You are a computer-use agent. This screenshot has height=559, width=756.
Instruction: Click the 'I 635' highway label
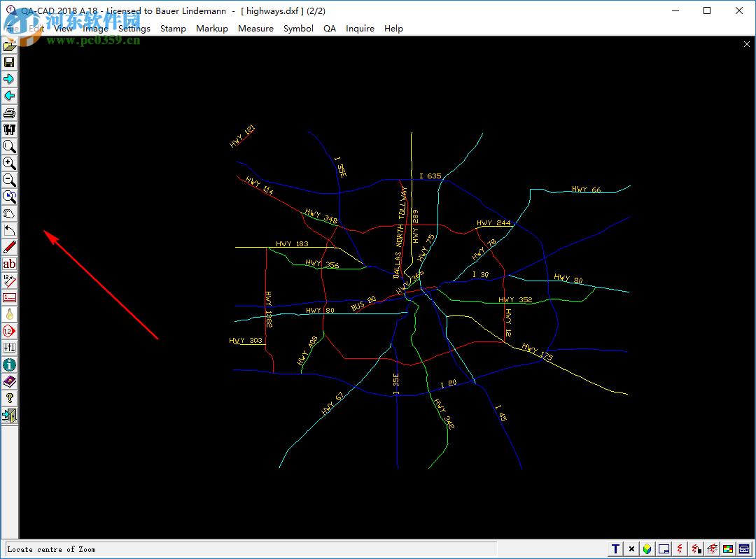[x=430, y=176]
